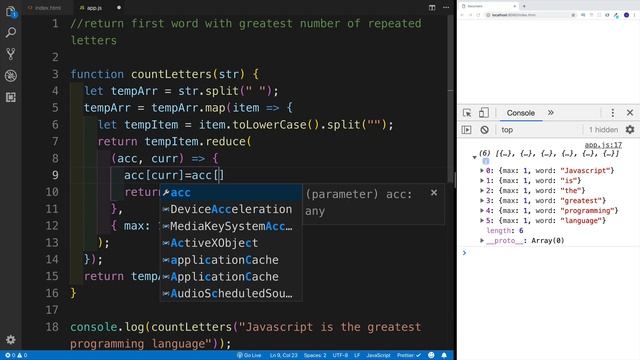
Task: Open the Search view in activity bar
Action: coord(11,32)
